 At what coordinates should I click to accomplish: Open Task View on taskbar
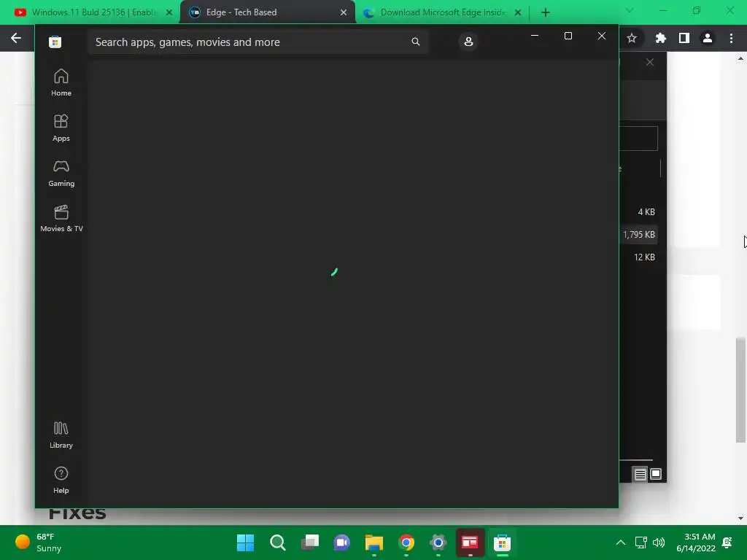309,542
